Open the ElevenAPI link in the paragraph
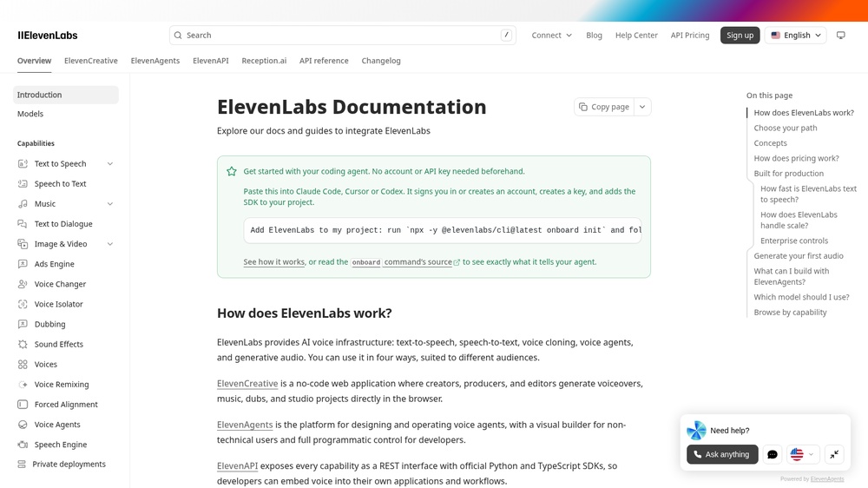Screen dimensions: 868x488 click(238, 466)
